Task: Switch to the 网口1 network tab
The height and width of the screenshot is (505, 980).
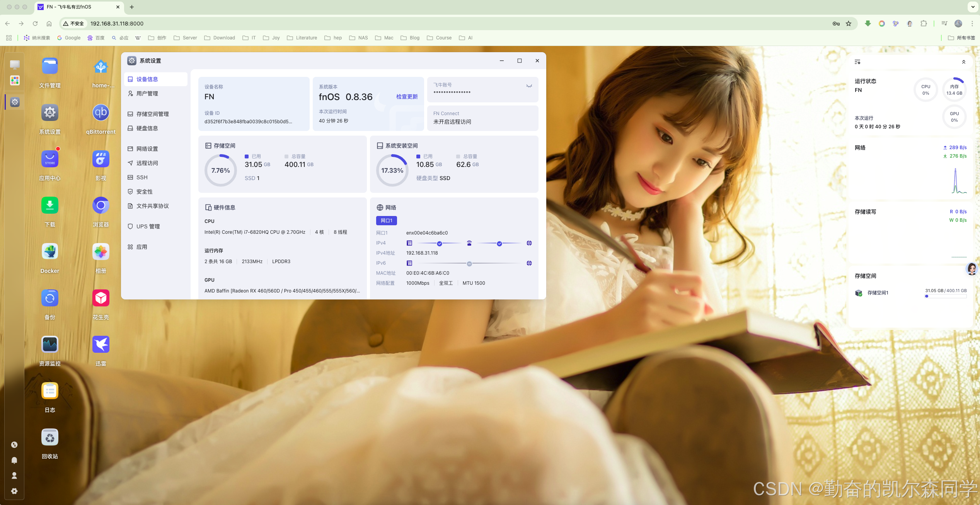Action: click(386, 221)
